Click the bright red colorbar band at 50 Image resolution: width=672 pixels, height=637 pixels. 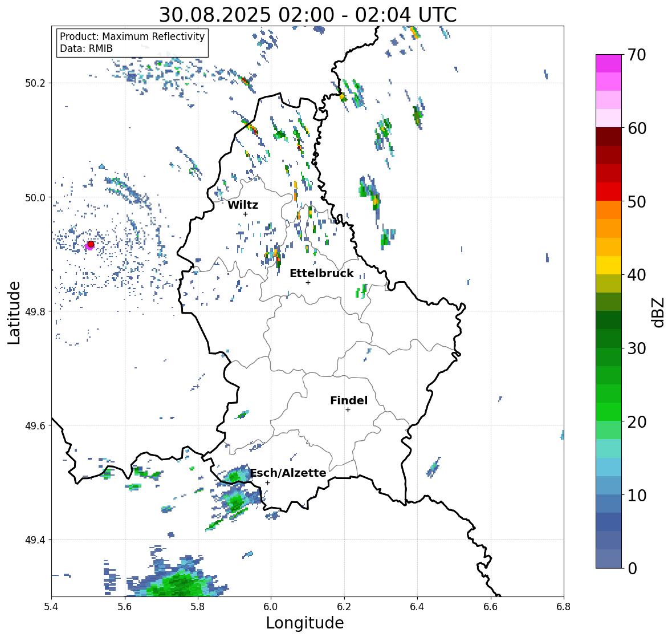[x=609, y=192]
